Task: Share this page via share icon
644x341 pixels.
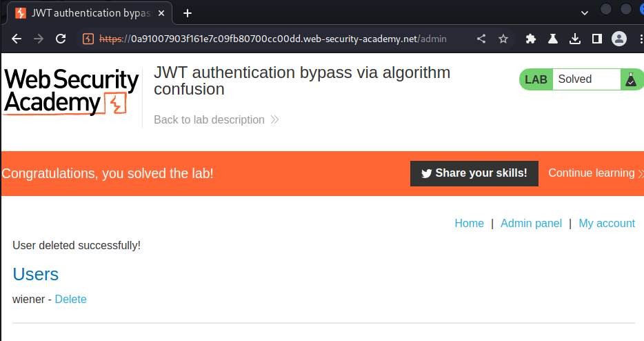Action: 481,39
